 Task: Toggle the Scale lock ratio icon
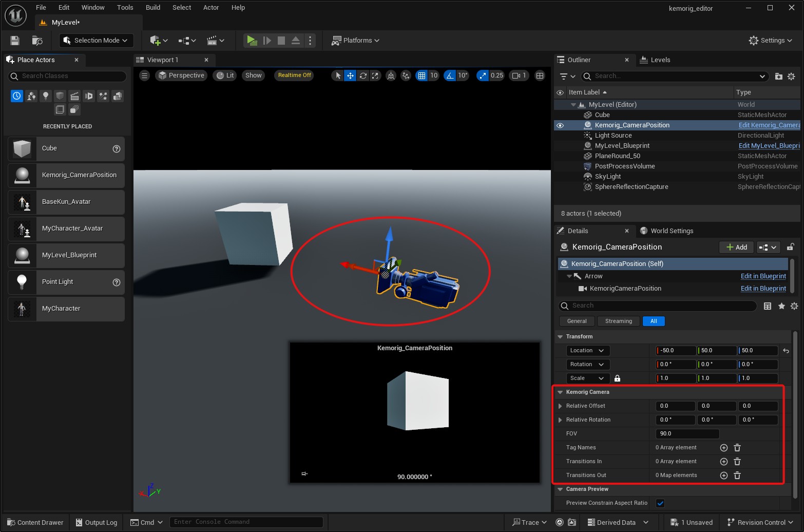pyautogui.click(x=617, y=378)
